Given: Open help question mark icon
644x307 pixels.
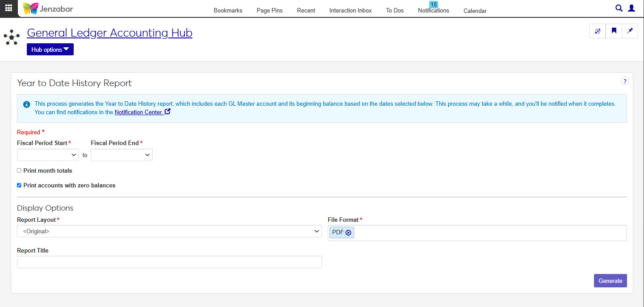Looking at the screenshot, I should coord(625,81).
